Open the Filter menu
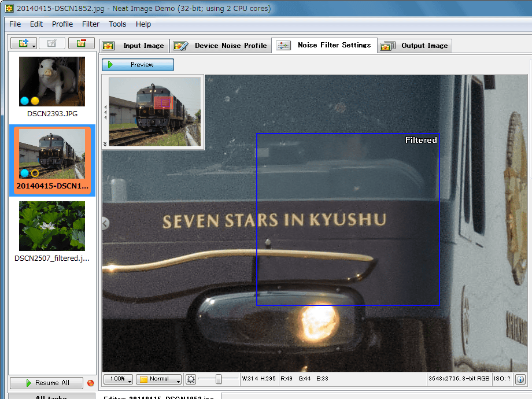Image resolution: width=532 pixels, height=399 pixels. tap(91, 24)
